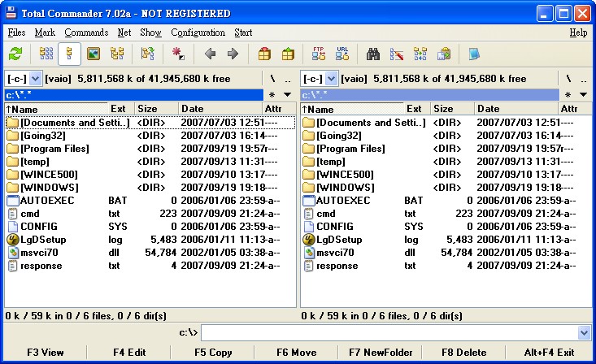Go to root using right panel backslash

click(568, 79)
